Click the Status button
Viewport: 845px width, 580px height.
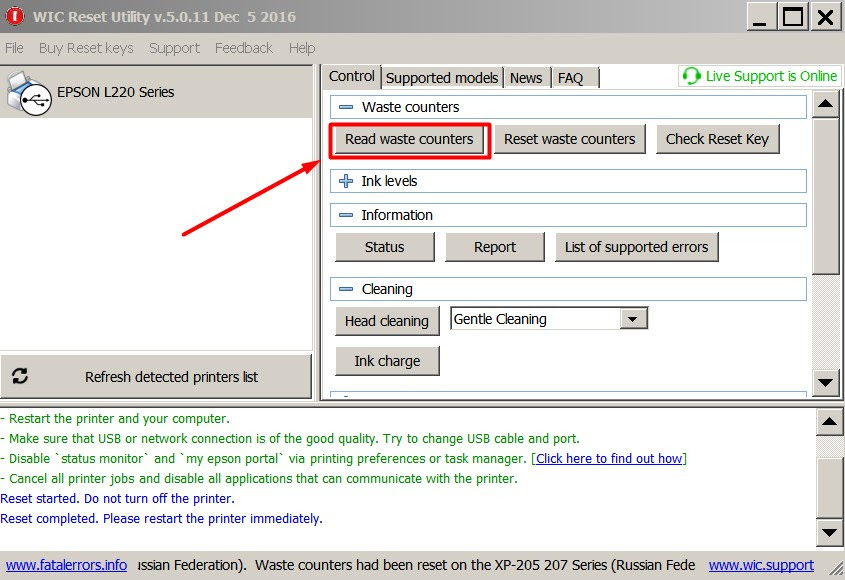point(384,247)
